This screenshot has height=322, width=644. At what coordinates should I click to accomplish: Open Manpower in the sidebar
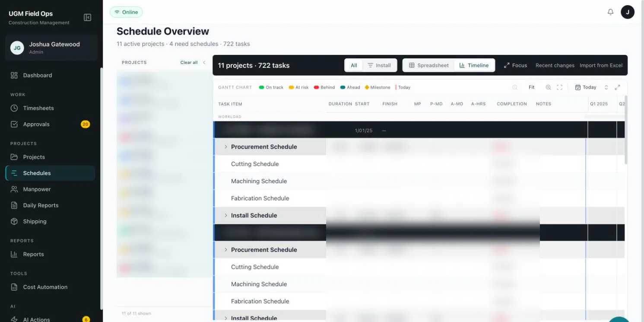pyautogui.click(x=37, y=189)
